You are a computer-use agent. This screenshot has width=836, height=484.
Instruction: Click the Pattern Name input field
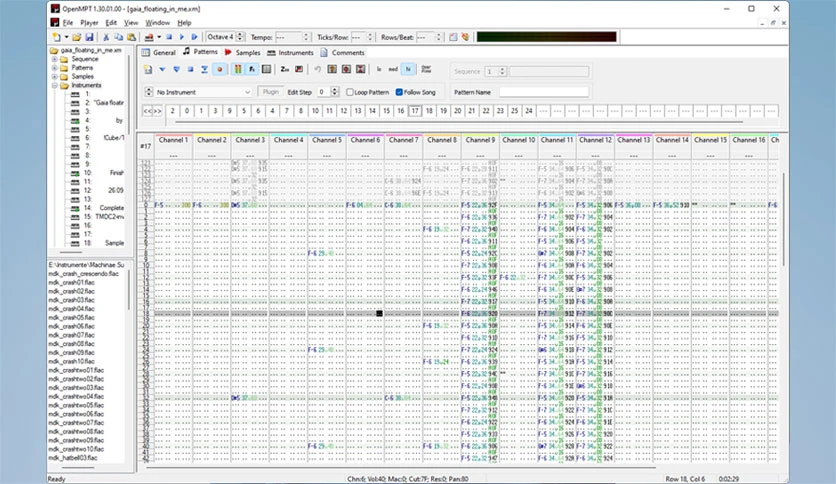(544, 92)
